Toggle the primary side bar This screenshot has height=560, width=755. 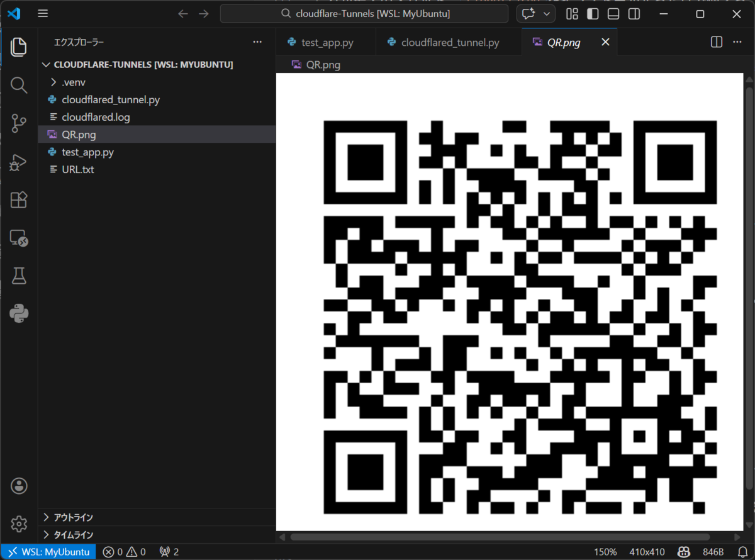593,14
